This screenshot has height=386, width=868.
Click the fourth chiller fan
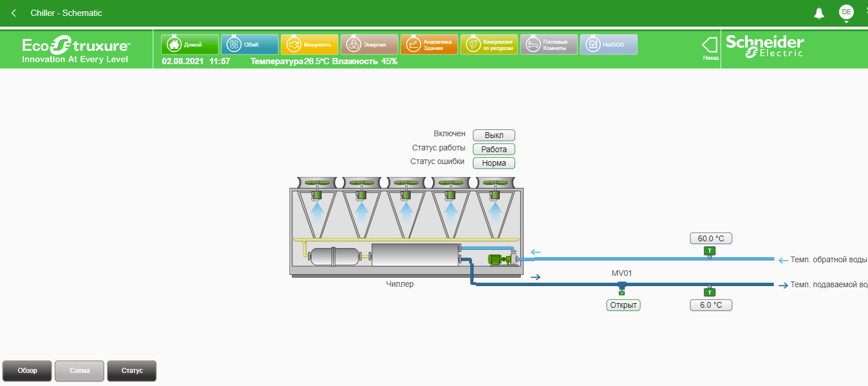point(450,183)
